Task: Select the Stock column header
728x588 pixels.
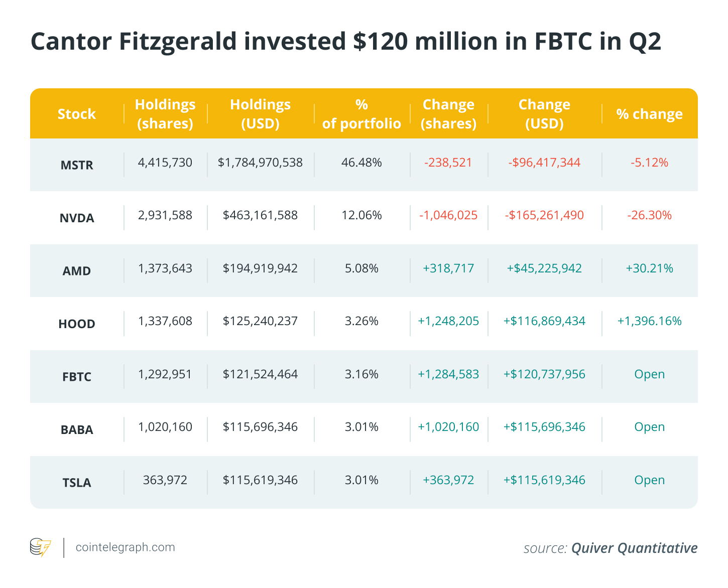Action: pos(76,114)
